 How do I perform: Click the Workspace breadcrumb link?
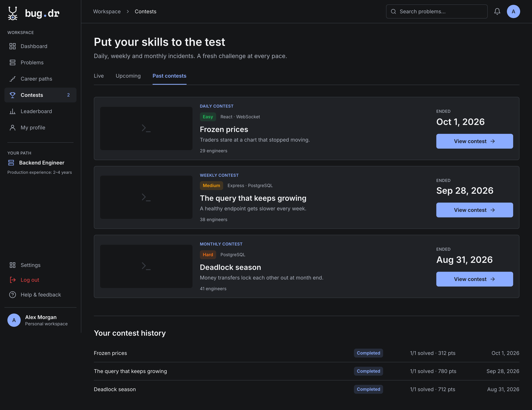pos(107,11)
